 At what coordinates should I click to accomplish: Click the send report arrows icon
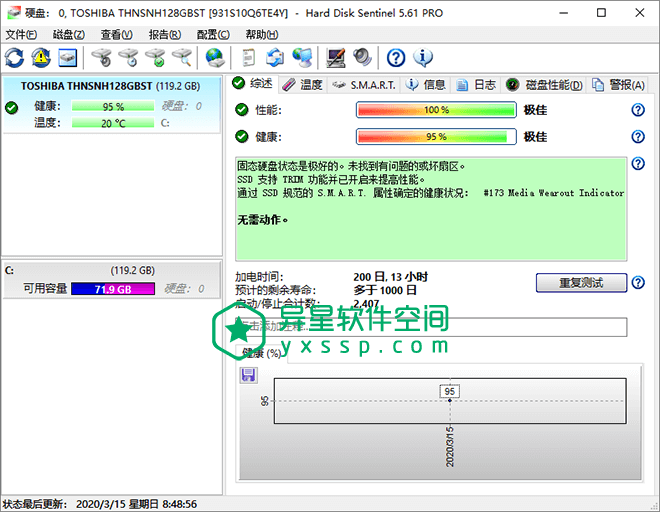[275, 58]
